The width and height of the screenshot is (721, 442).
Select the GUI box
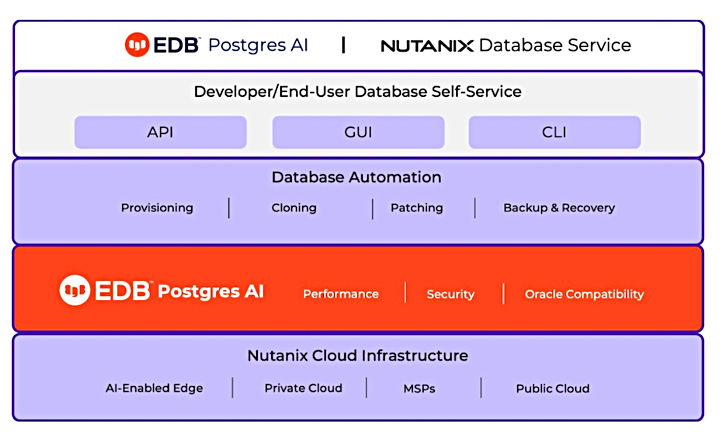358,132
